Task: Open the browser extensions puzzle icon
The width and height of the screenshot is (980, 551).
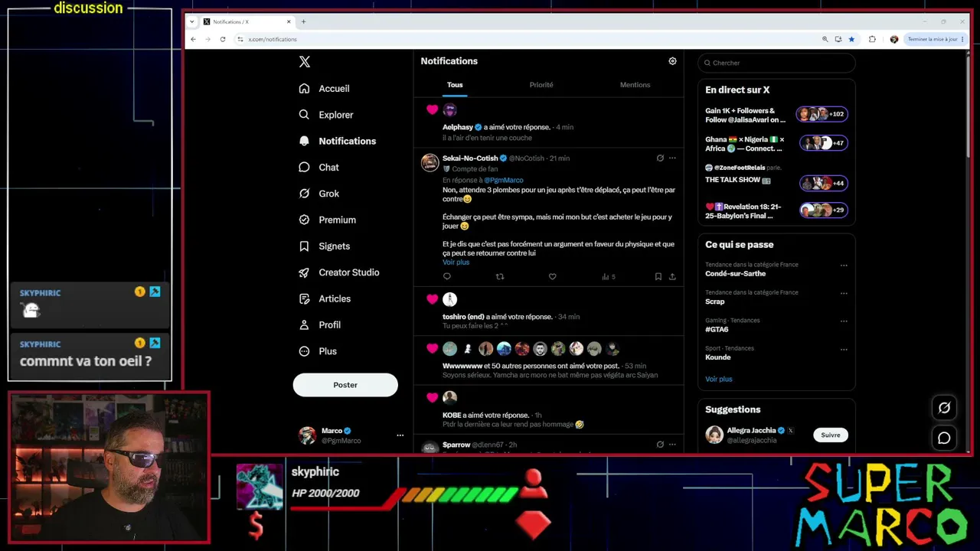Action: (x=872, y=39)
